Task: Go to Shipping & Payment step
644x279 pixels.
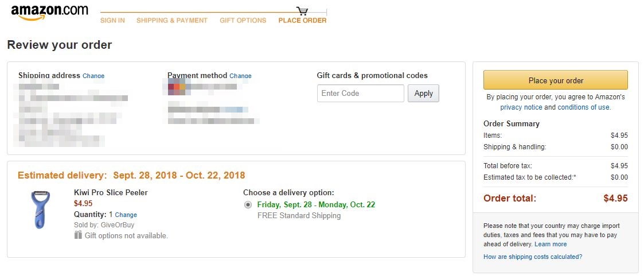Action: click(172, 21)
